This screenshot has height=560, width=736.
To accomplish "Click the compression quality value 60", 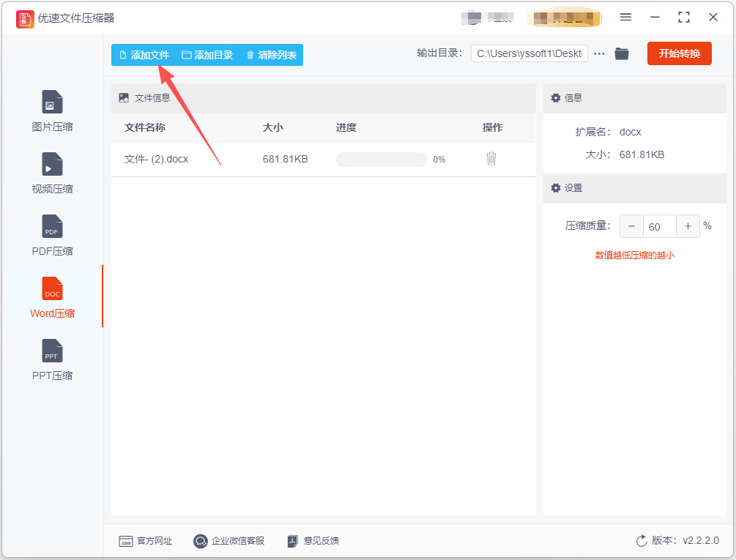I will tap(659, 226).
